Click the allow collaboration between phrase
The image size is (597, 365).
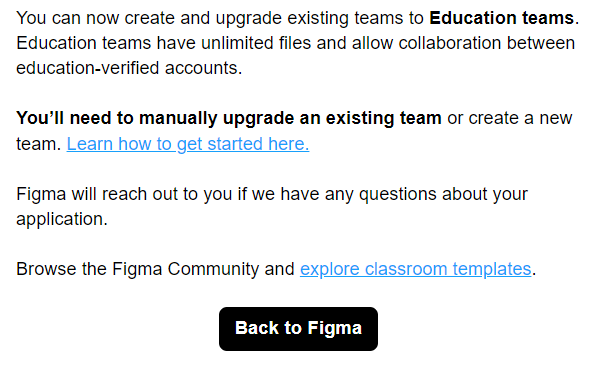click(463, 43)
